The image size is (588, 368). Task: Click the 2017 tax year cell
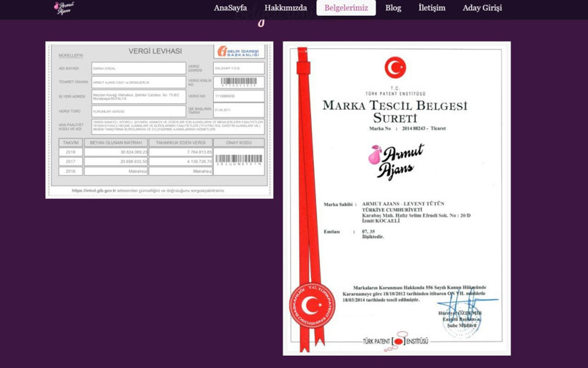point(70,161)
